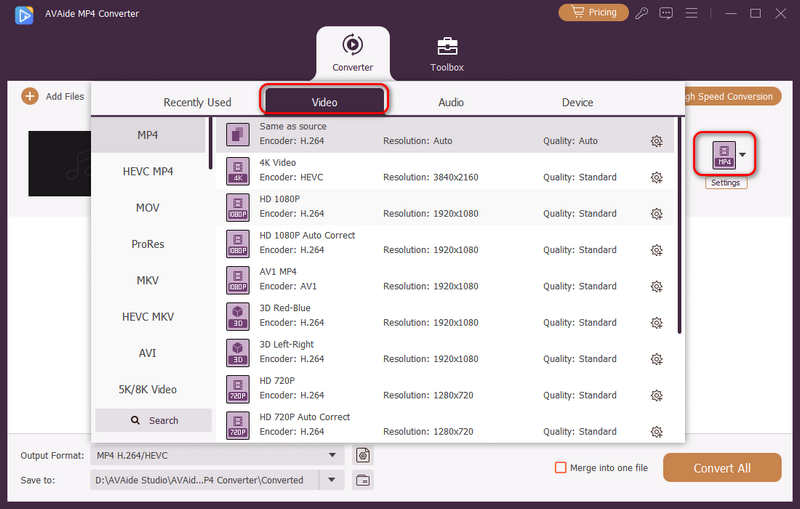Select 5K/8K Video in the format list
The height and width of the screenshot is (509, 800).
pos(148,389)
